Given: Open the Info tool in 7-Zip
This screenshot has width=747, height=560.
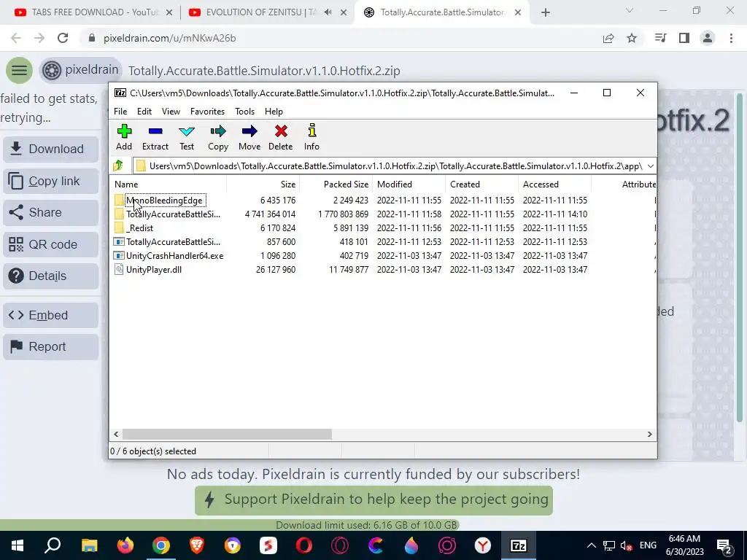Looking at the screenshot, I should click(312, 138).
